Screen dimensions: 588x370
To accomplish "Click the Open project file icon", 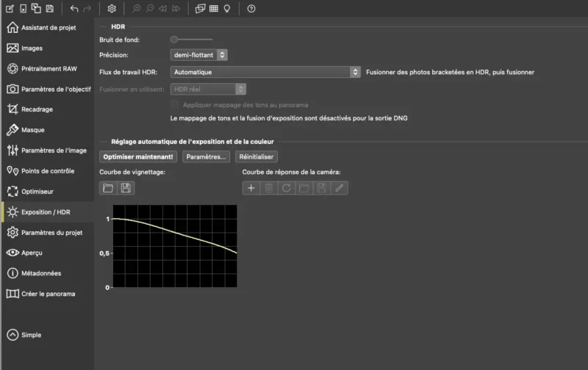I will point(24,8).
